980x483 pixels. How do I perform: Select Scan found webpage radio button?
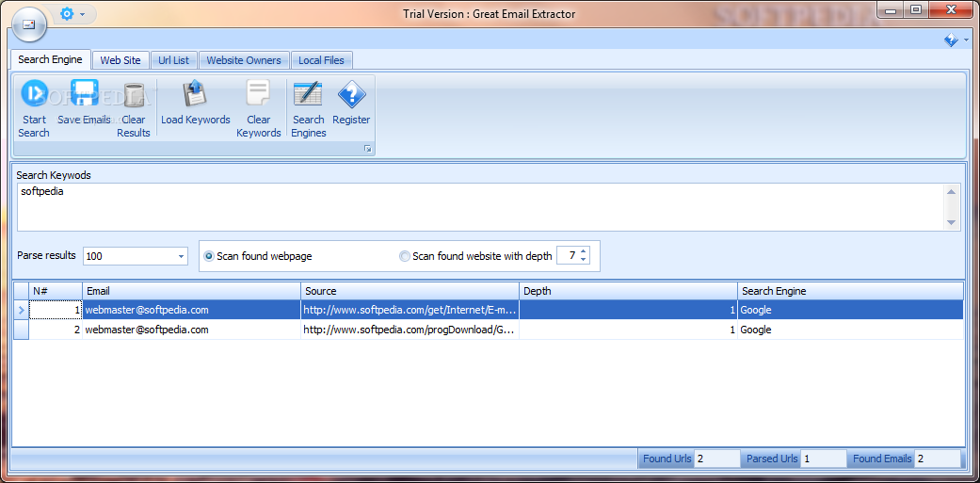[209, 256]
